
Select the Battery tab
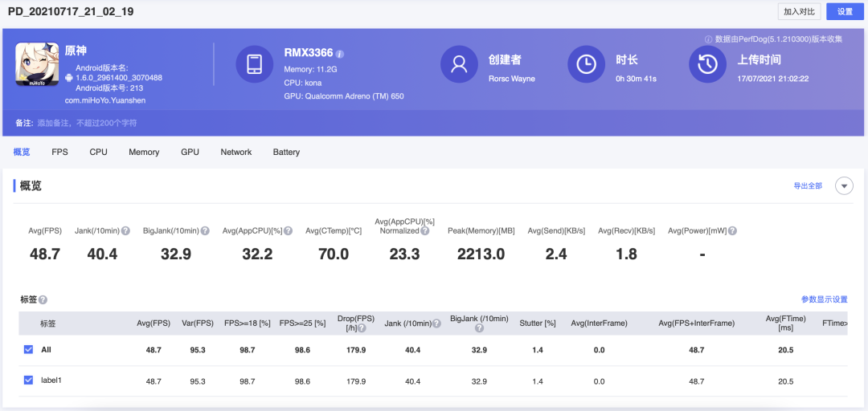[286, 152]
